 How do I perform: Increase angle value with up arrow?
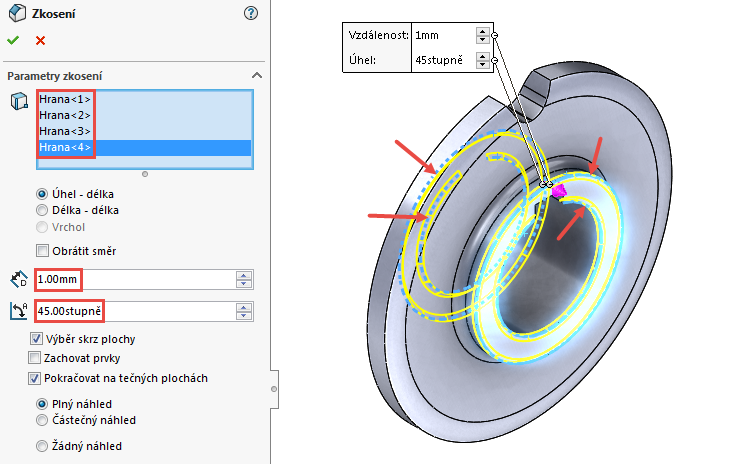pyautogui.click(x=244, y=308)
